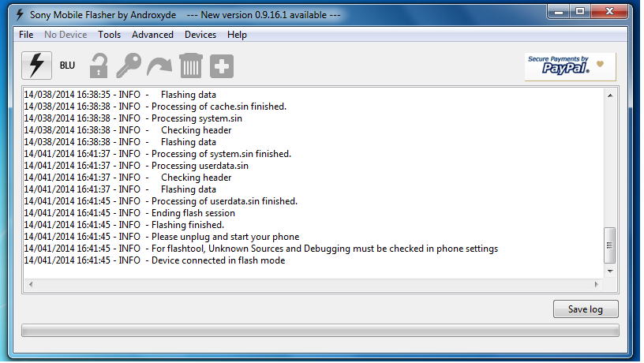Open the Tools menu

coord(109,35)
